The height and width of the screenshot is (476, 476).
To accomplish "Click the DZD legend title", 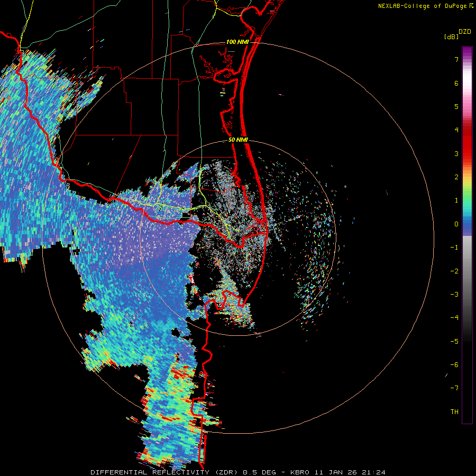I will 465,32.
